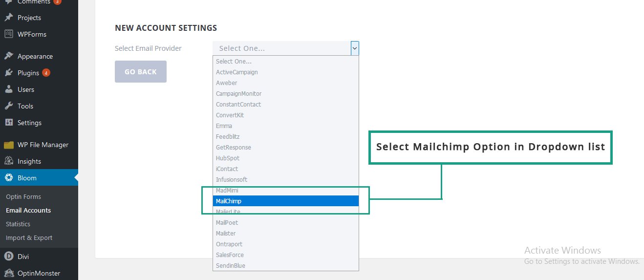Choose ActiveCampaign from the provider list

(286, 72)
